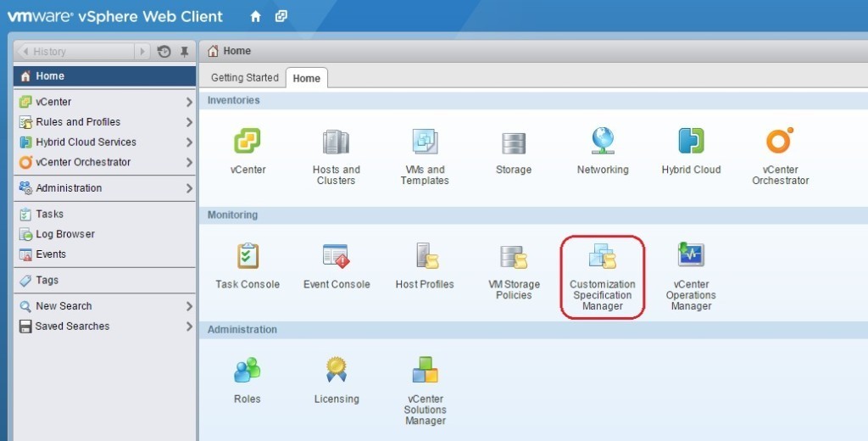Go forward using History forward arrow
The image size is (868, 441).
(x=142, y=52)
